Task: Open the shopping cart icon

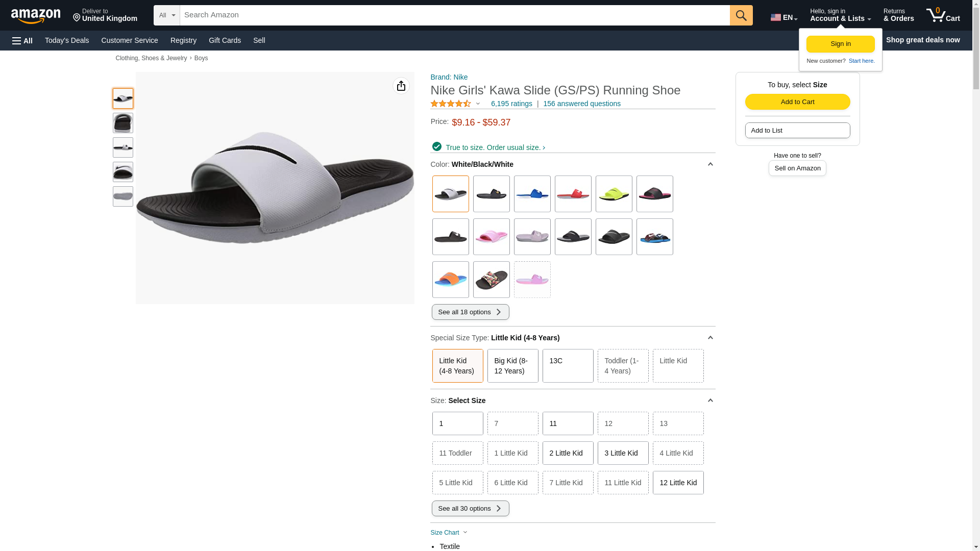Action: point(942,15)
